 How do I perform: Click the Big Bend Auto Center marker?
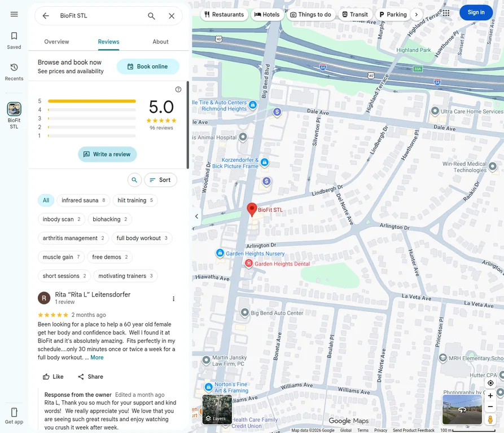click(245, 312)
